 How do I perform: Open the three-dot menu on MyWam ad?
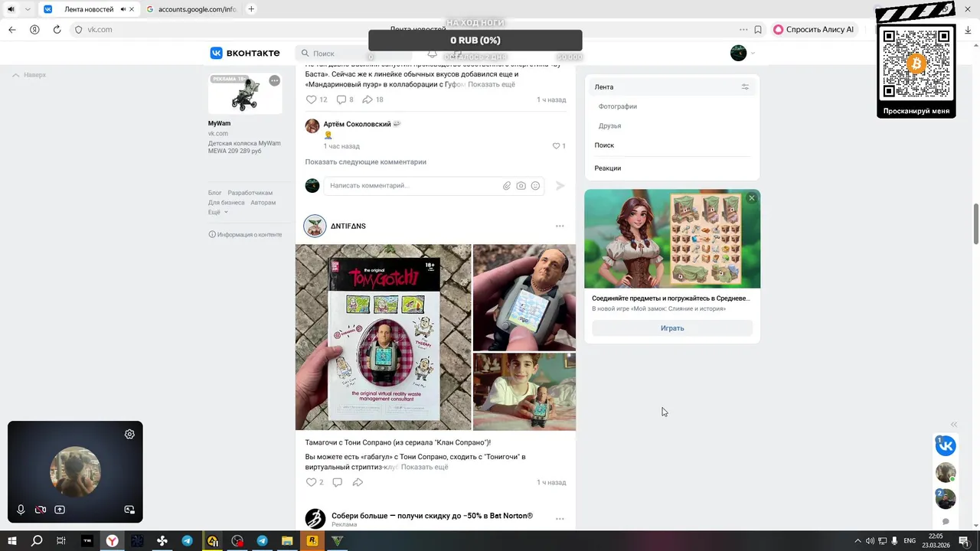(274, 81)
